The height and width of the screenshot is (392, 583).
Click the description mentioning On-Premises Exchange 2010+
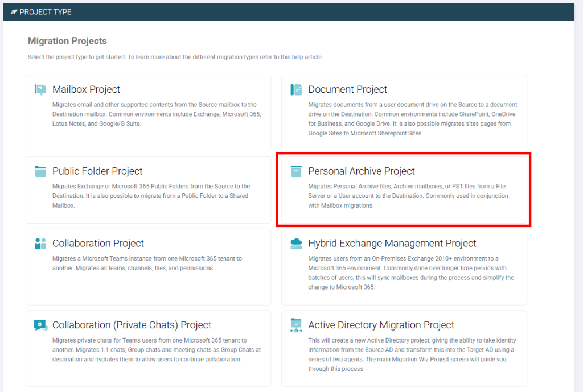tap(411, 273)
